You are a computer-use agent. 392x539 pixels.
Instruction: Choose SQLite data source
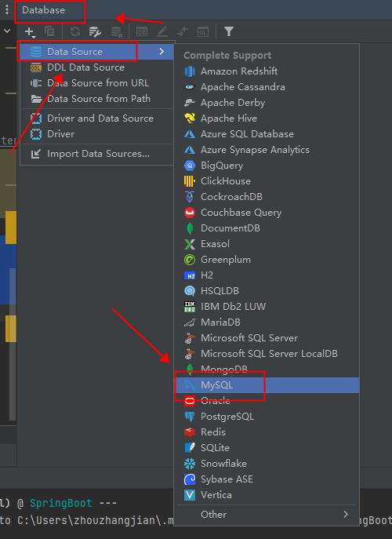267,448
